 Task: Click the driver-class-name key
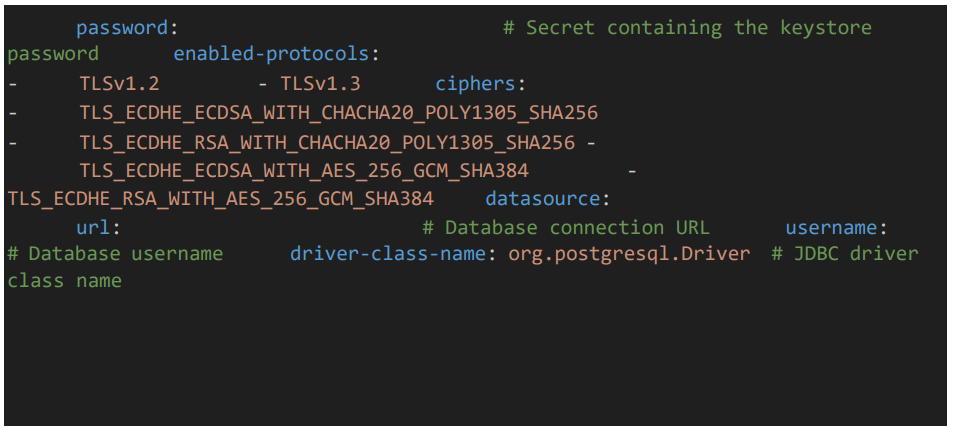click(388, 254)
